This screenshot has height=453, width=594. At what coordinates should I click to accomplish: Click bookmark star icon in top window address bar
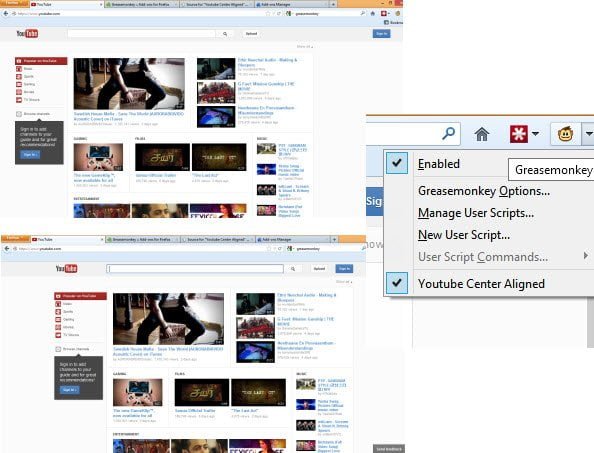pyautogui.click(x=268, y=14)
